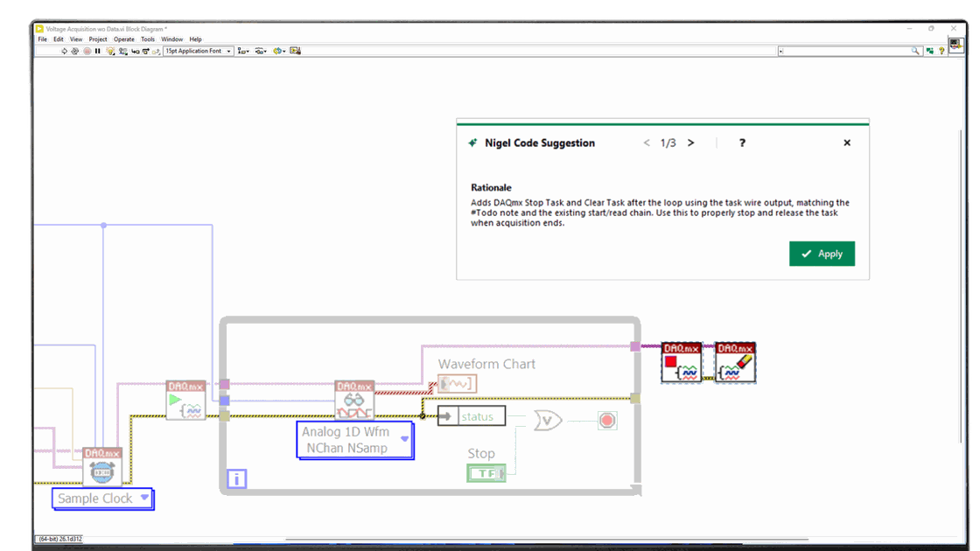
Task: Click the green chat icon beside search
Action: click(x=930, y=52)
